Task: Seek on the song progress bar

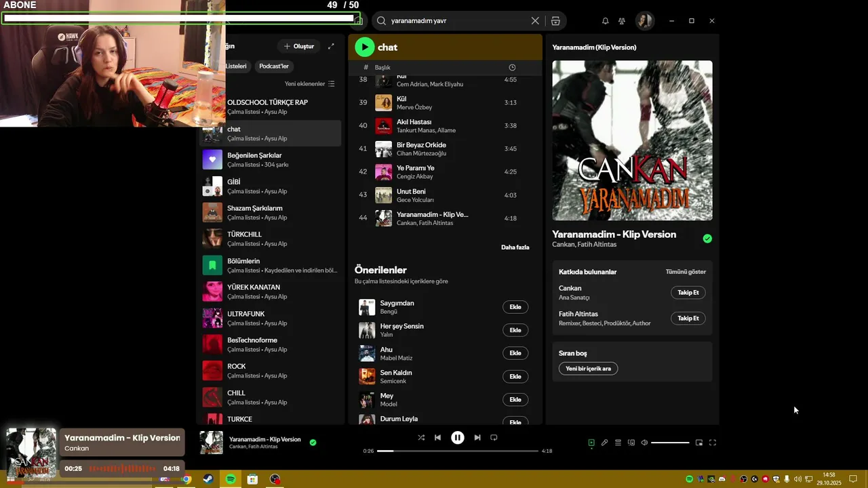Action: pos(458,451)
